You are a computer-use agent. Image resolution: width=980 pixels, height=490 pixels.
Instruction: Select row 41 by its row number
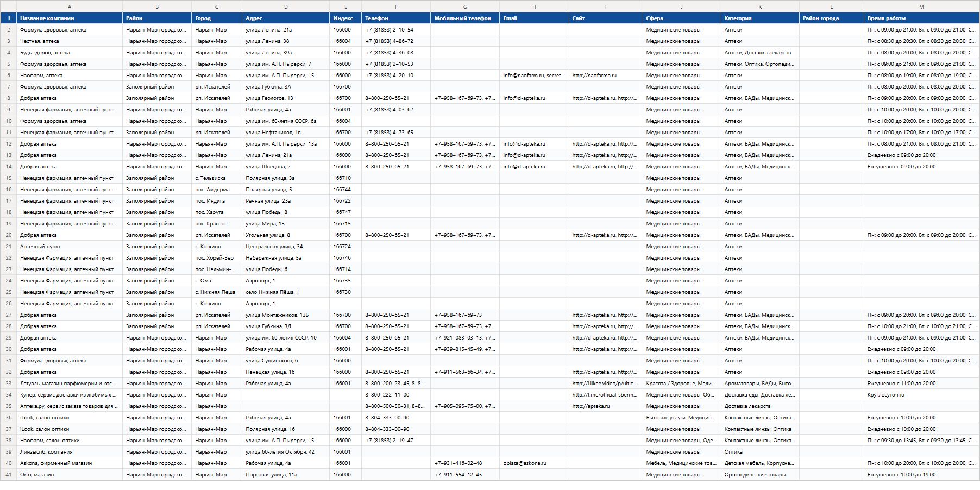tap(9, 475)
